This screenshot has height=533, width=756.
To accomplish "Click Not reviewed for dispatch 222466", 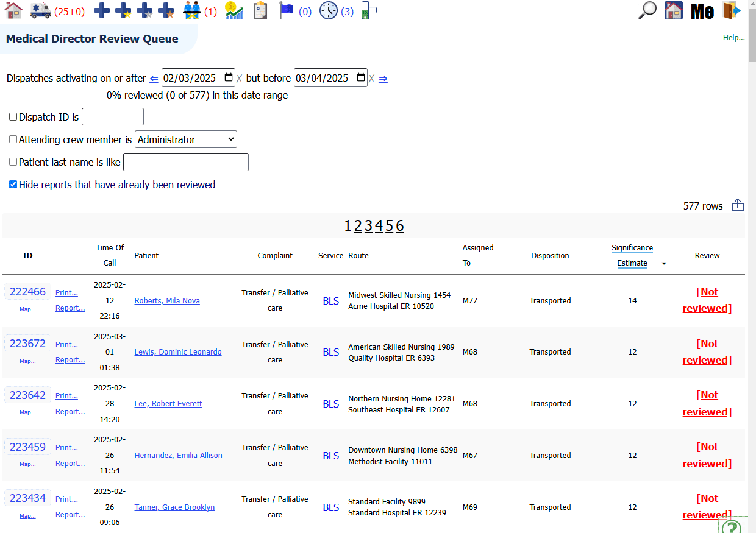I will (707, 300).
